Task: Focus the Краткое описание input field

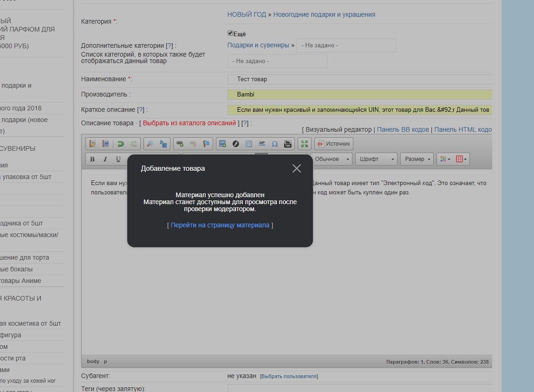Action: click(x=359, y=110)
